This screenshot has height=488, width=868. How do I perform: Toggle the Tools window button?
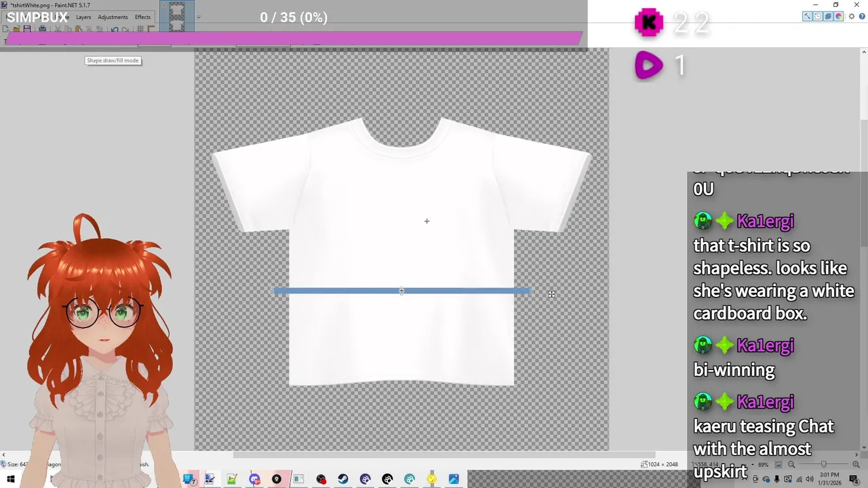click(807, 16)
